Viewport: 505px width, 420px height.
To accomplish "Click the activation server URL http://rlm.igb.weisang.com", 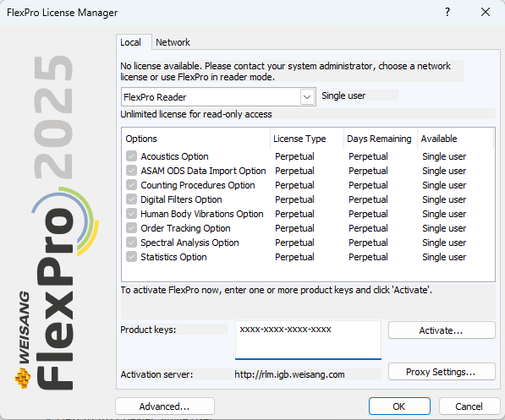I will (x=289, y=374).
